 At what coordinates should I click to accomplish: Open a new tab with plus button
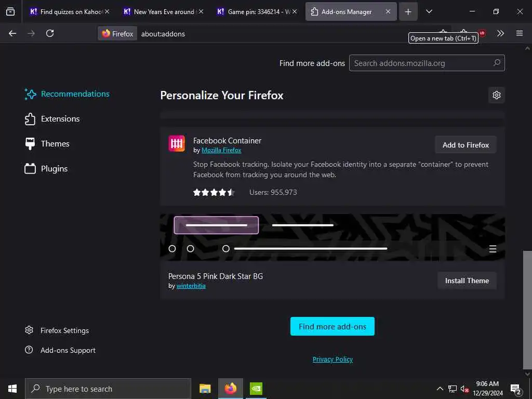coord(408,11)
